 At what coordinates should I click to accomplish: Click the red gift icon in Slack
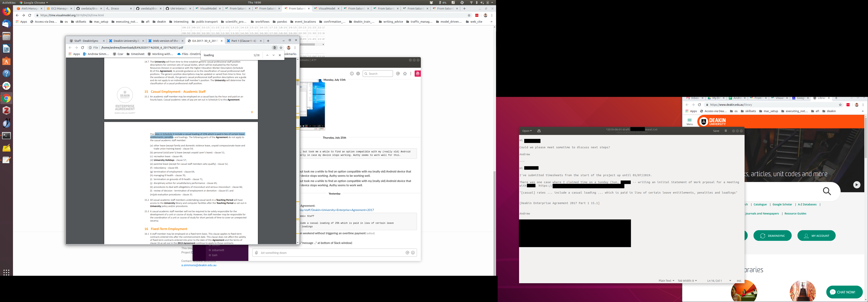pyautogui.click(x=418, y=74)
